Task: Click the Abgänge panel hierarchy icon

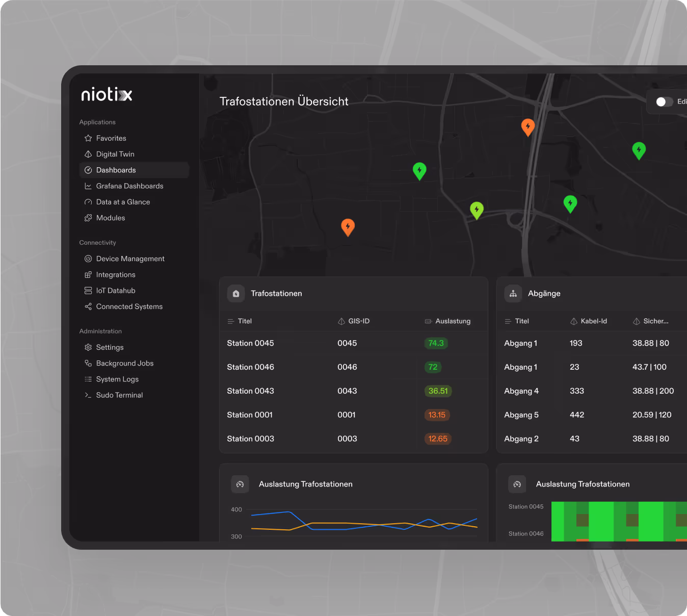Action: pyautogui.click(x=513, y=294)
